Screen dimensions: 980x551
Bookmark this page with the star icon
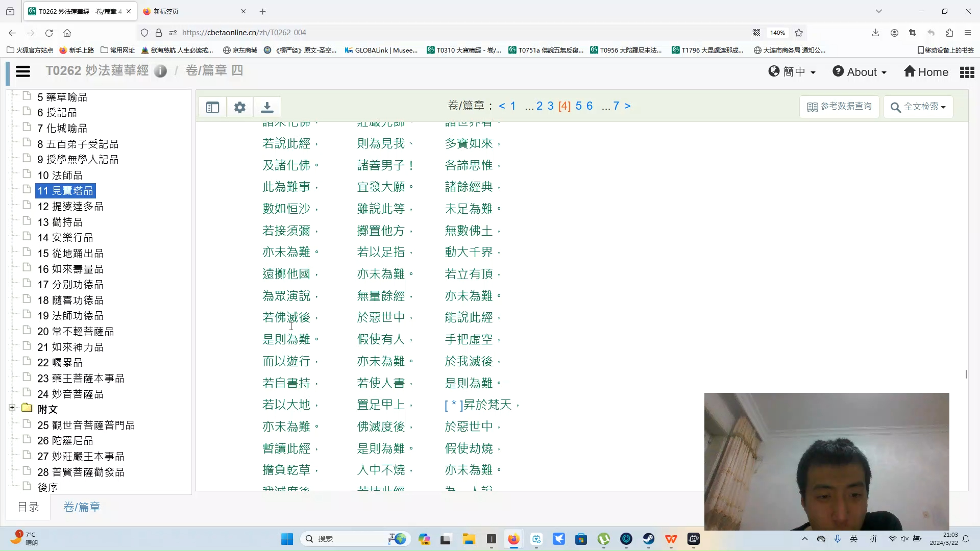(799, 33)
